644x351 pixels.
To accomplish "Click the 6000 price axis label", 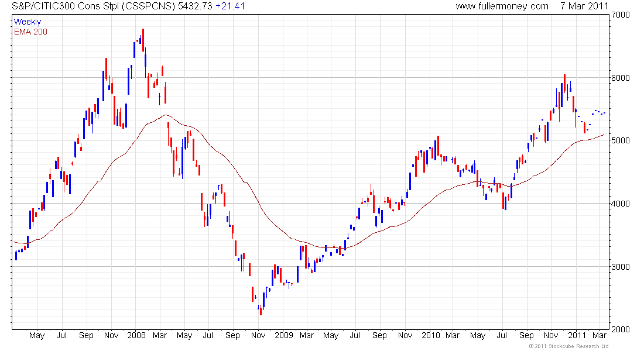I will [621, 78].
